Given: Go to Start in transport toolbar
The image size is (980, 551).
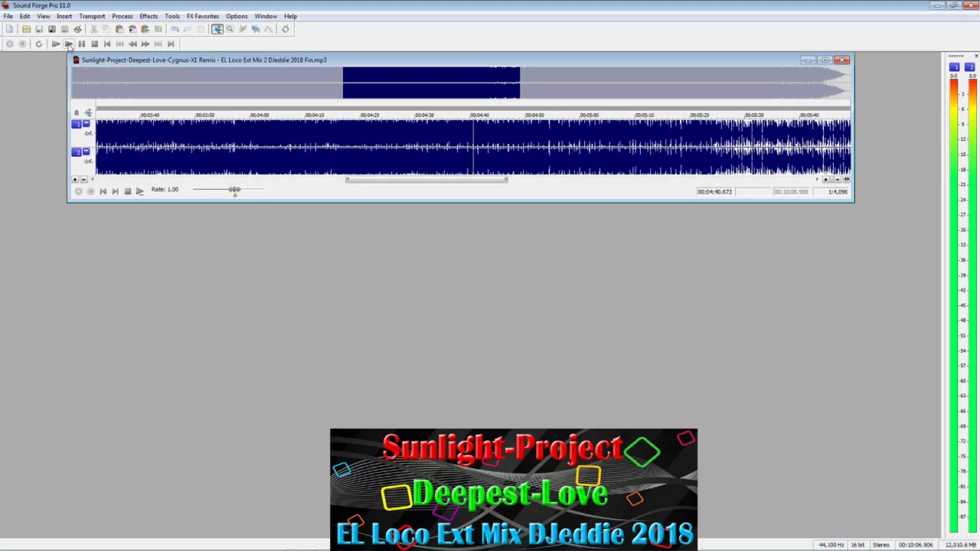Looking at the screenshot, I should [x=107, y=44].
